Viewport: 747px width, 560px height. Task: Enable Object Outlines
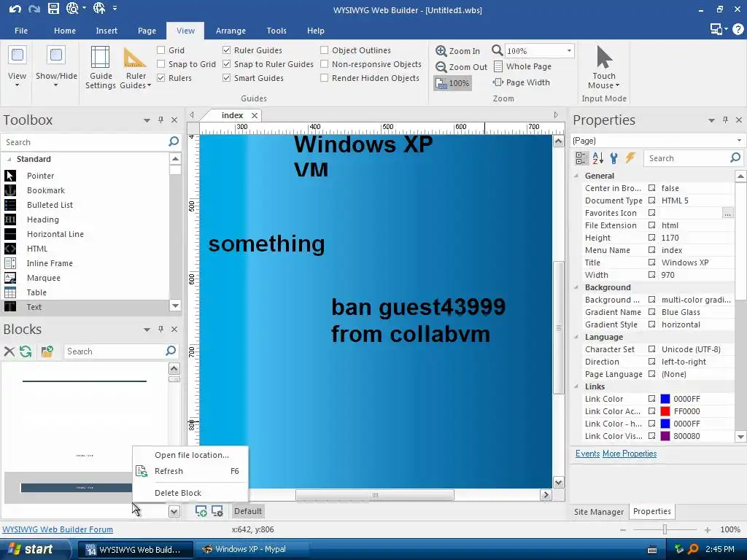[325, 50]
